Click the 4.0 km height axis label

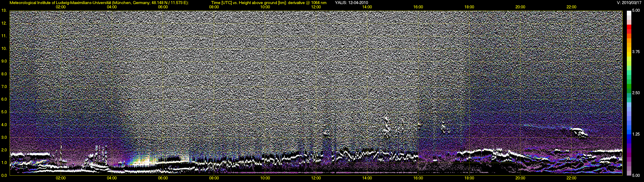[4, 125]
